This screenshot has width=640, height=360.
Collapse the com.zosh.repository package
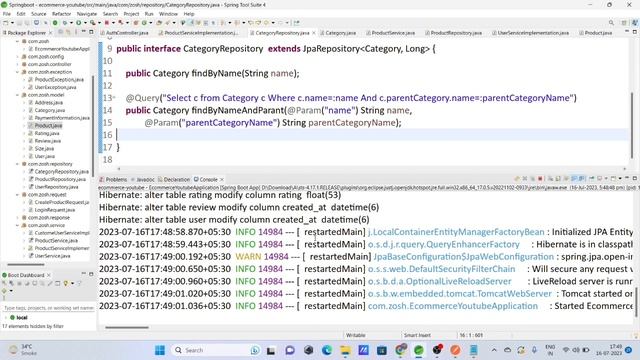coord(18,164)
